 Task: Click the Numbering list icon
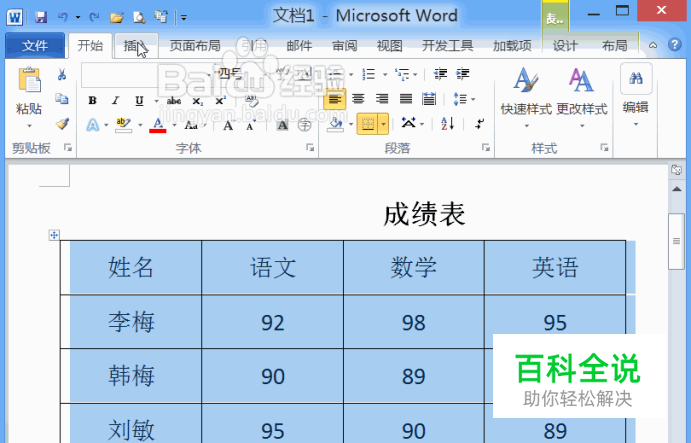(368, 74)
